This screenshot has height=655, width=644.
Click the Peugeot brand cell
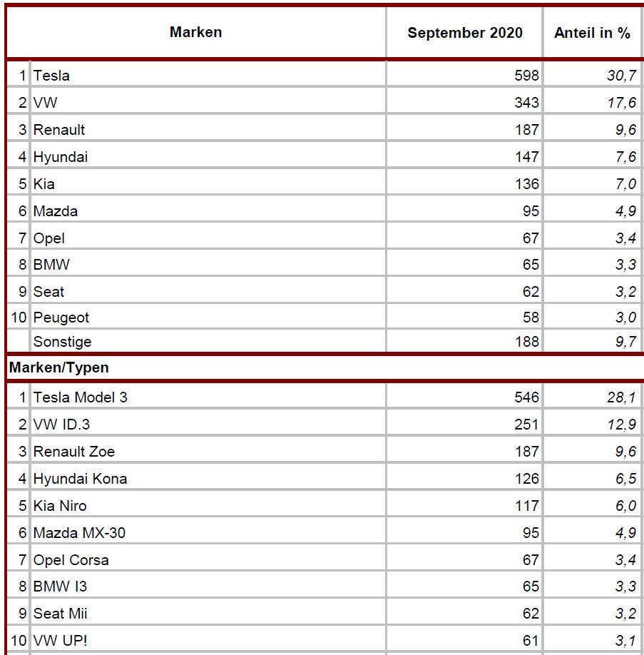click(61, 317)
